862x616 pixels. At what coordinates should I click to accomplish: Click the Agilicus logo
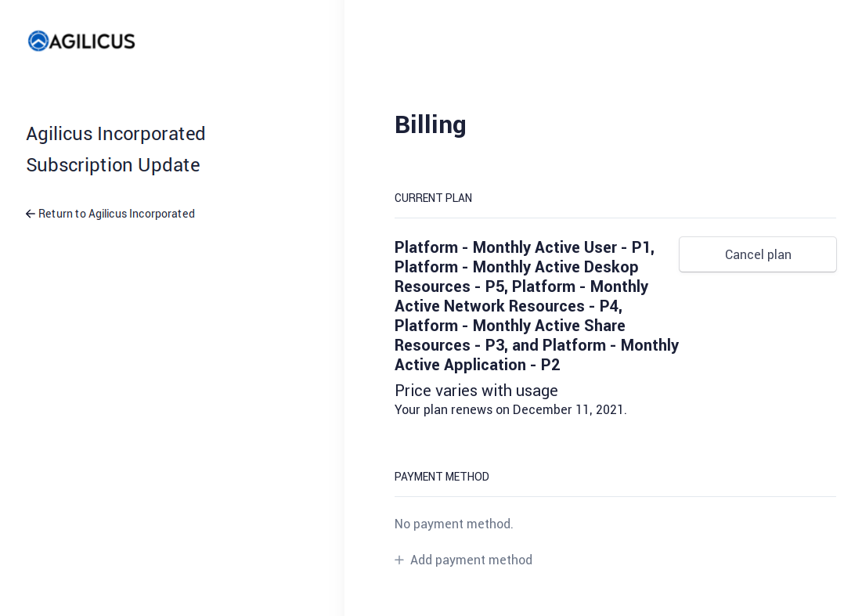[x=81, y=41]
